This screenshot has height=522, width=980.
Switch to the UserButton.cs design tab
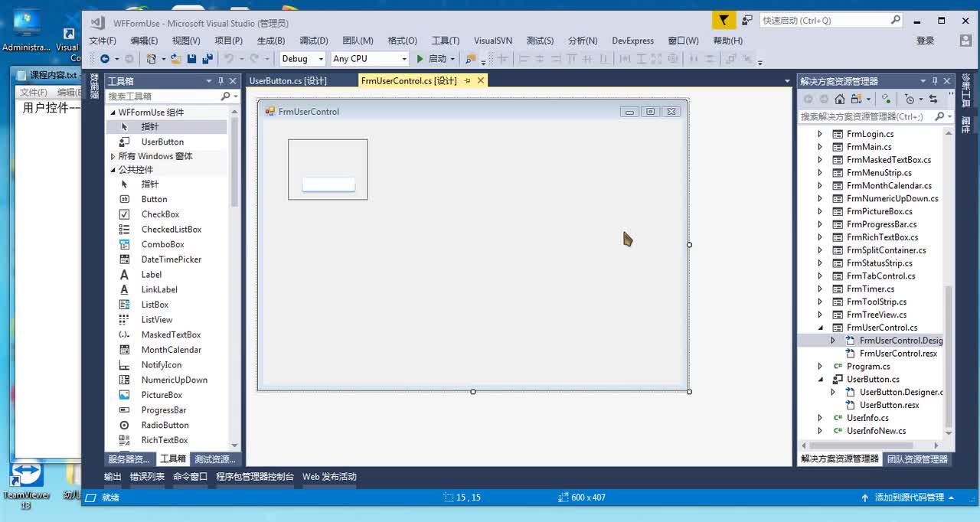coord(288,80)
